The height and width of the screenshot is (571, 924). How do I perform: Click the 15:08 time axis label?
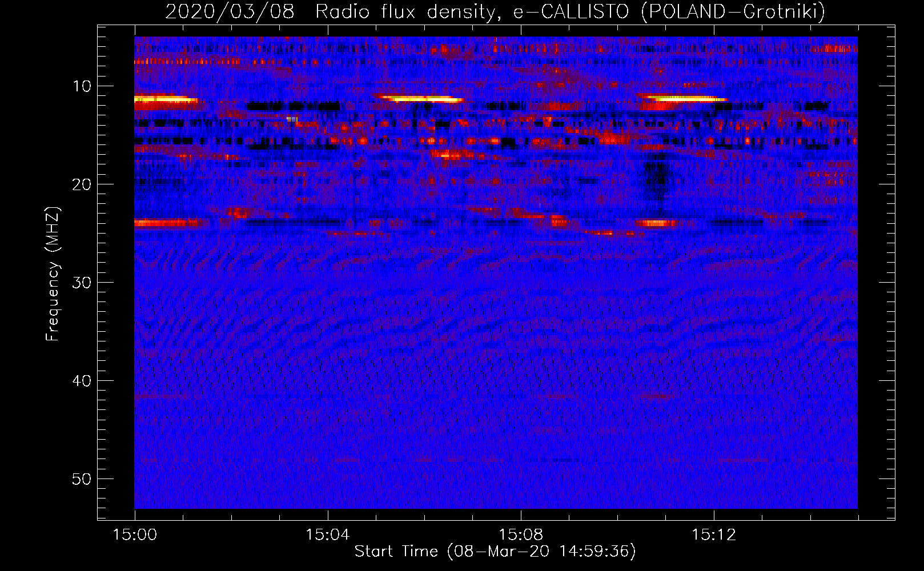pos(520,535)
